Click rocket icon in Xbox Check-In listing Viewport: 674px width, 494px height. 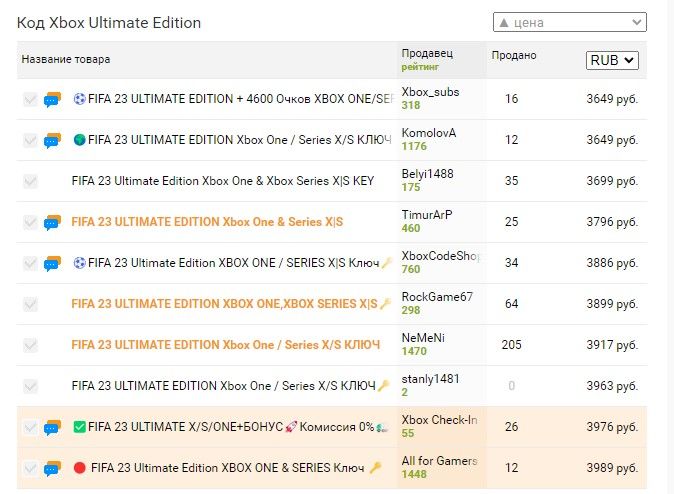point(291,427)
